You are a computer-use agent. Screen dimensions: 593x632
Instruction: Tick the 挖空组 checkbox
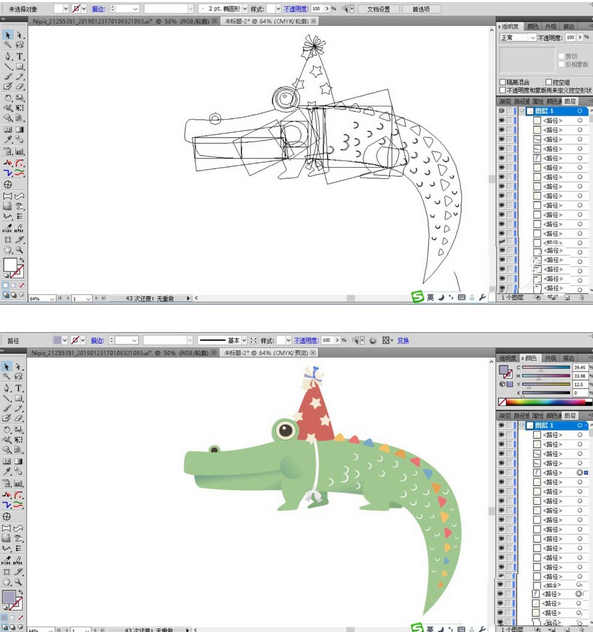[548, 82]
